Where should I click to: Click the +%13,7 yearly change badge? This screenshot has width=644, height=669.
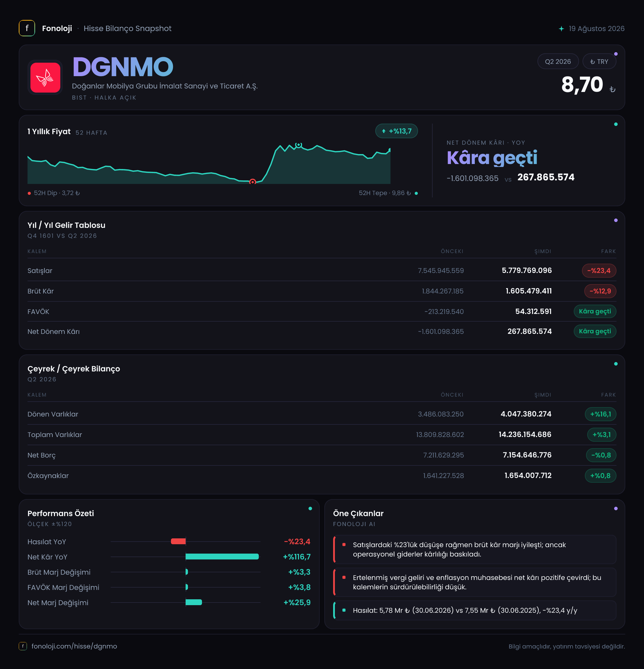coord(396,131)
